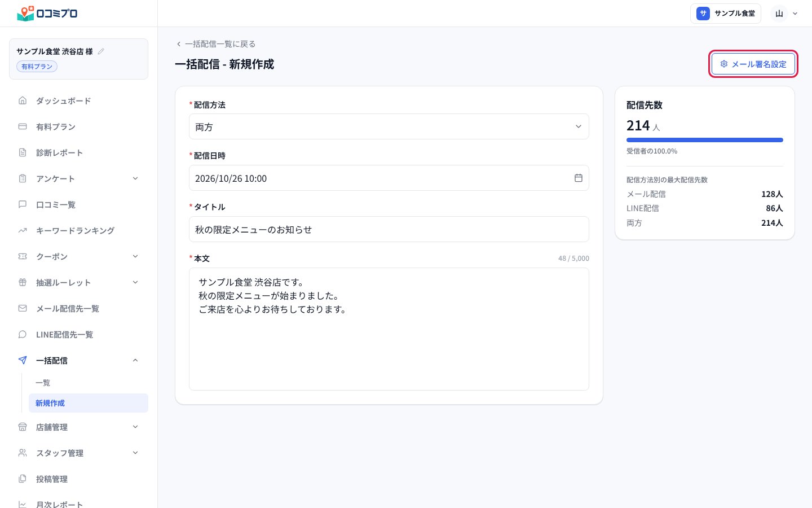Viewport: 812px width, 508px height.
Task: Click the サンプル食堂 store switcher button
Action: (x=726, y=14)
